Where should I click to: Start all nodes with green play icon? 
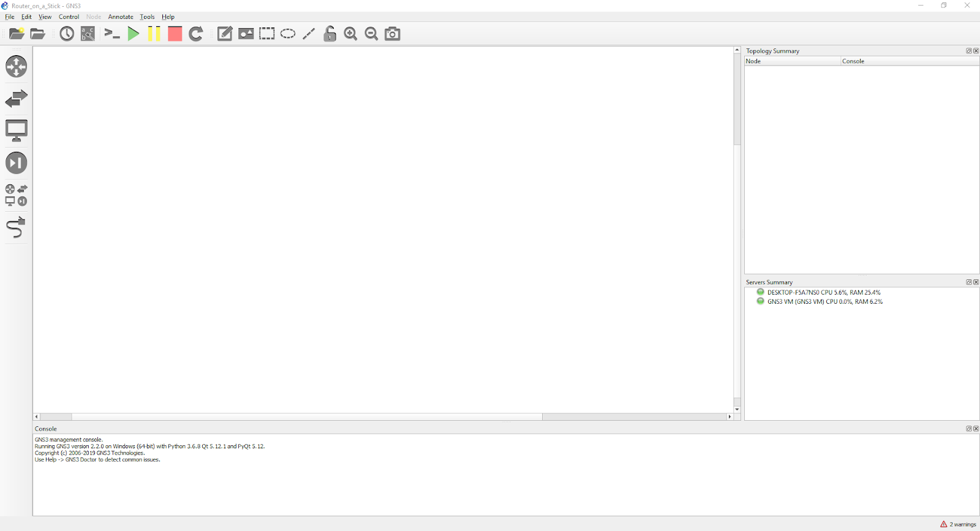coord(133,34)
